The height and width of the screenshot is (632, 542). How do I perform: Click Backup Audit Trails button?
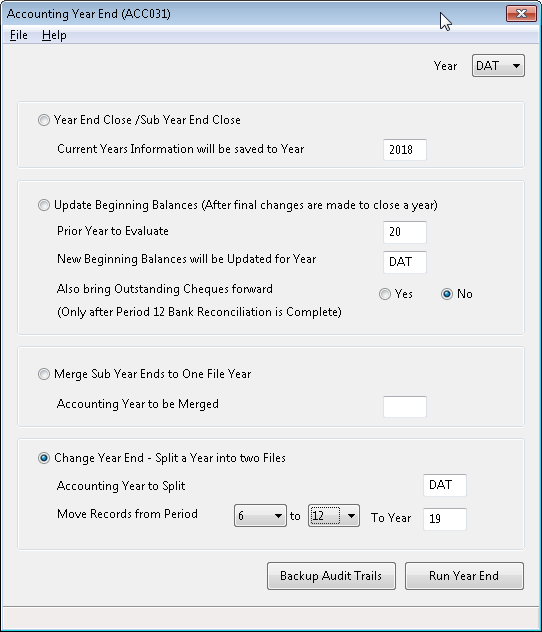click(x=331, y=576)
